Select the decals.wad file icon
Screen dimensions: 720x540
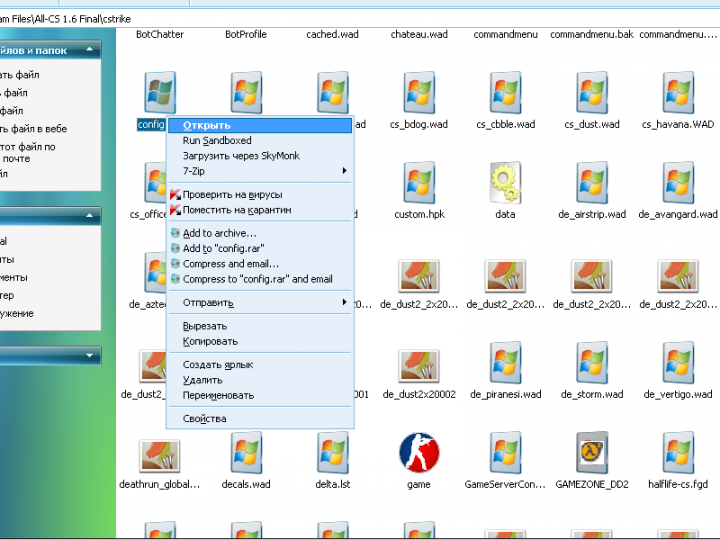click(247, 452)
